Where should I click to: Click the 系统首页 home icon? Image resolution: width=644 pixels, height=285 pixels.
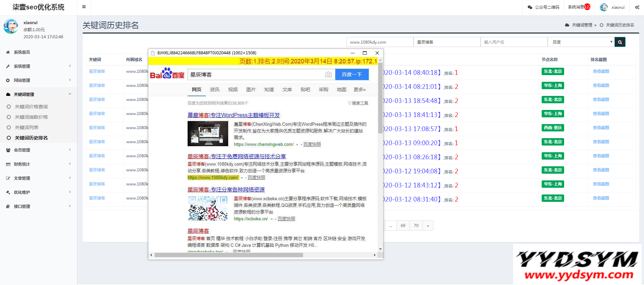(x=8, y=52)
